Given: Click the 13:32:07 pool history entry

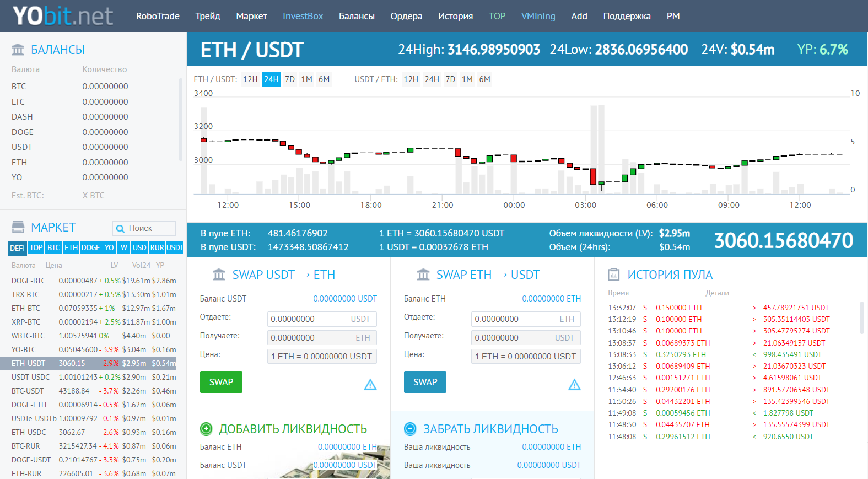Looking at the screenshot, I should click(732, 308).
